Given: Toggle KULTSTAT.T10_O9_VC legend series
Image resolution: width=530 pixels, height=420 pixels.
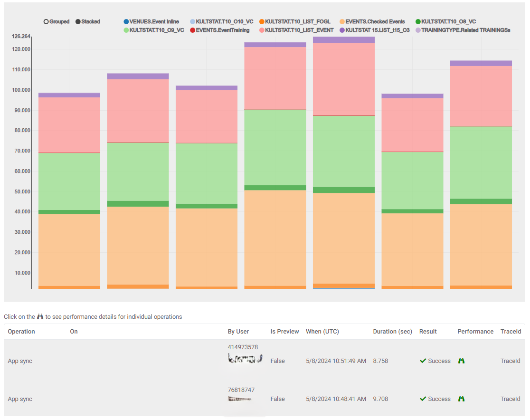Looking at the screenshot, I should pyautogui.click(x=154, y=30).
